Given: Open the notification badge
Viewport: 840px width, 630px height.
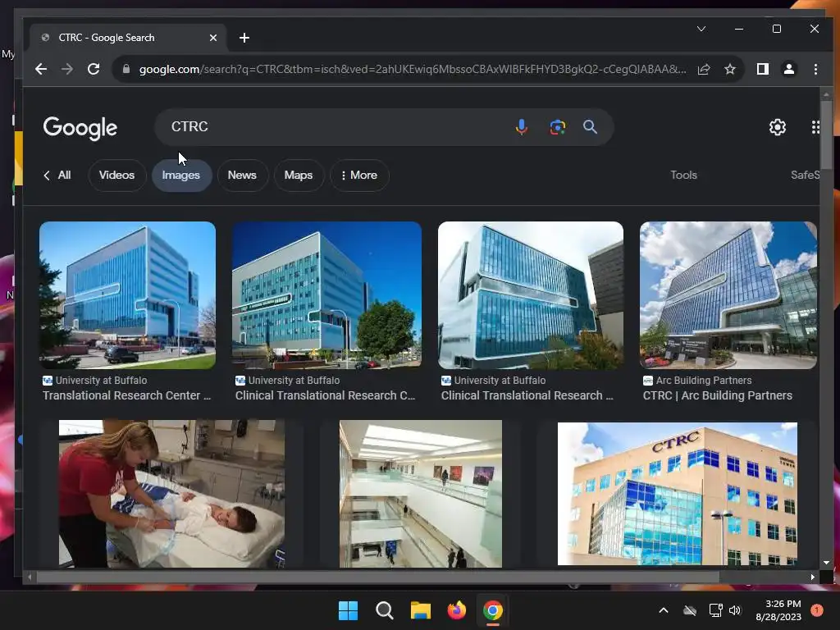Looking at the screenshot, I should (x=817, y=609).
